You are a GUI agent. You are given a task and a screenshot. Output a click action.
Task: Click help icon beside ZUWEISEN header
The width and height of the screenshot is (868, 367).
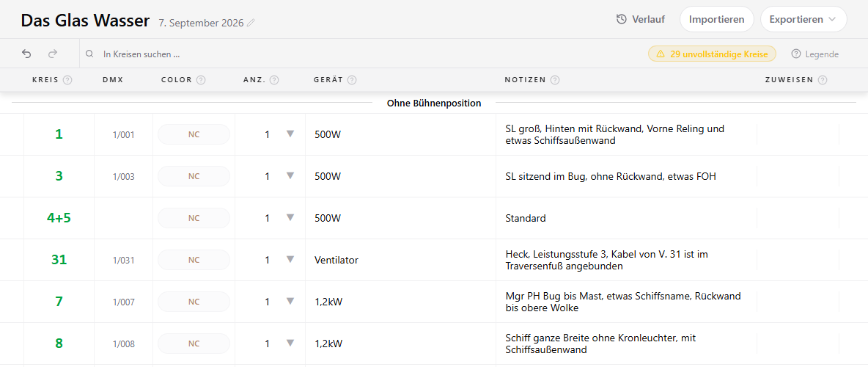pos(823,80)
